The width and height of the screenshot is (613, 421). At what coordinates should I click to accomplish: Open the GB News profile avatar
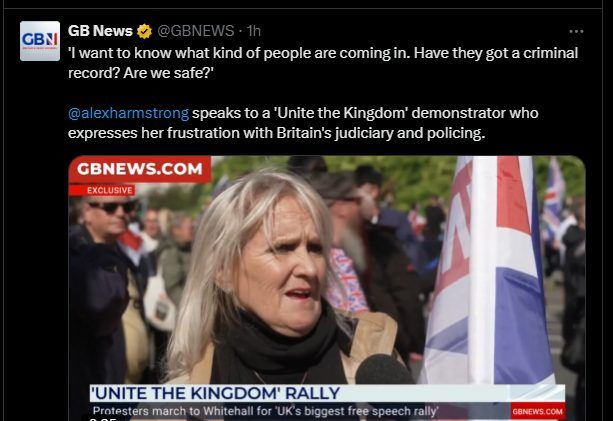[x=40, y=41]
